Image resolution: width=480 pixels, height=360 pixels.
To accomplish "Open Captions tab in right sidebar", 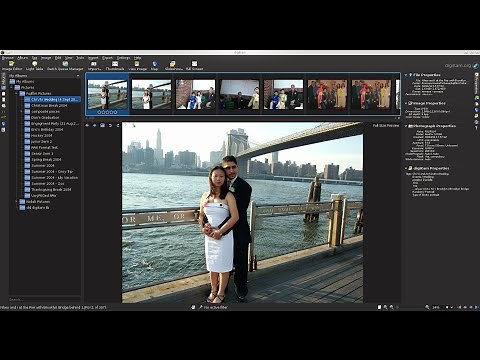I will tap(477, 116).
